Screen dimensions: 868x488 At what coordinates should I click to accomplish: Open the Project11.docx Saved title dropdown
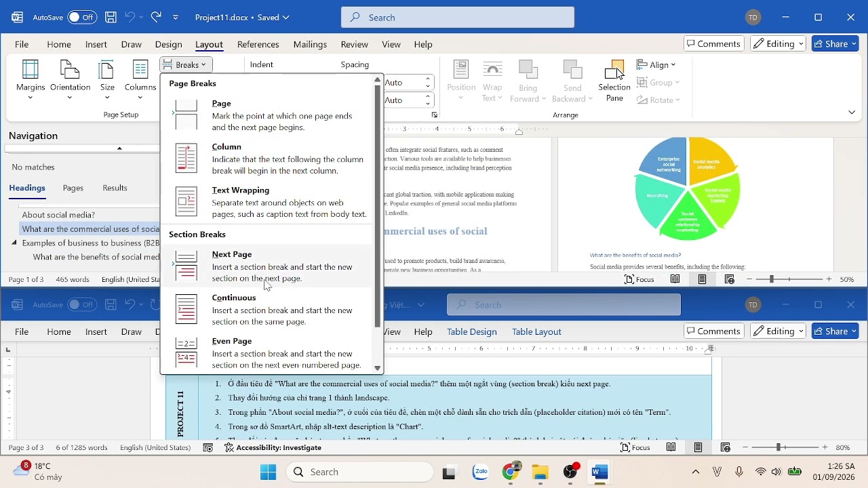[242, 18]
